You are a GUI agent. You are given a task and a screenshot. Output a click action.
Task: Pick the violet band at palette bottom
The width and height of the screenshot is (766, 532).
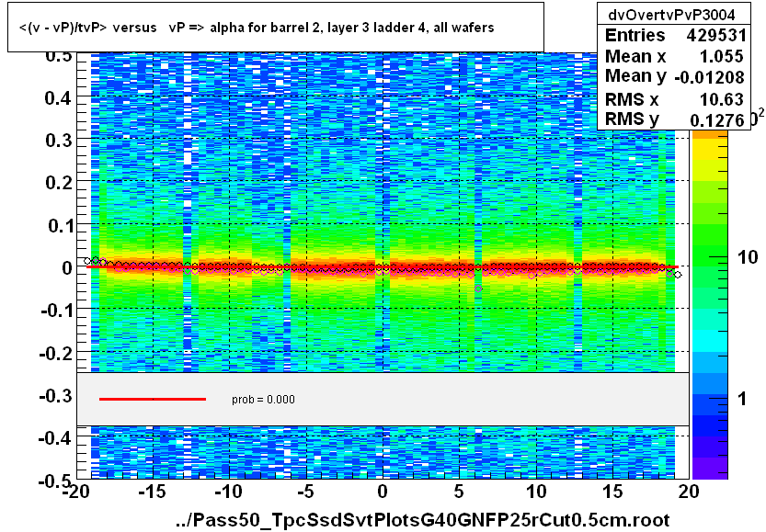point(709,468)
